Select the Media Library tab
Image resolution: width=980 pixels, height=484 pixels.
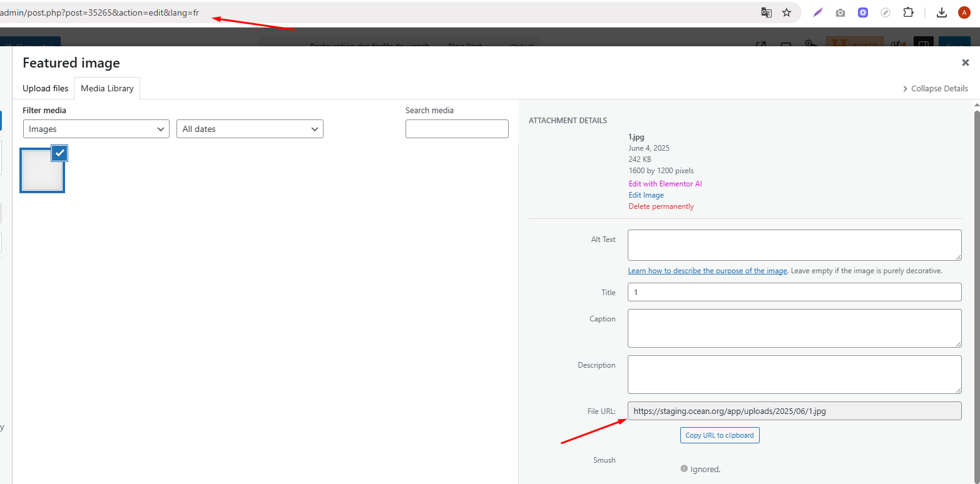point(107,89)
